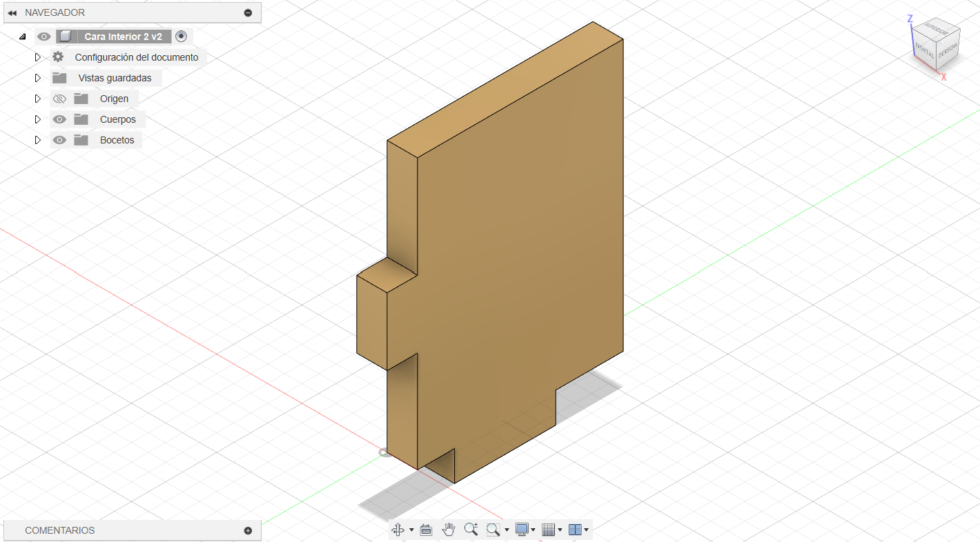Click the SUPERIOR face of the ViewCube
The image size is (980, 542).
point(937,28)
